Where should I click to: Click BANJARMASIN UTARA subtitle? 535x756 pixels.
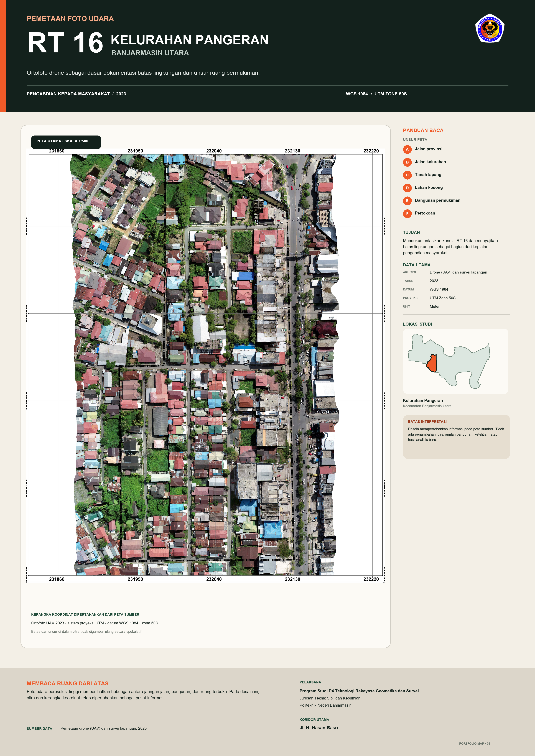150,53
